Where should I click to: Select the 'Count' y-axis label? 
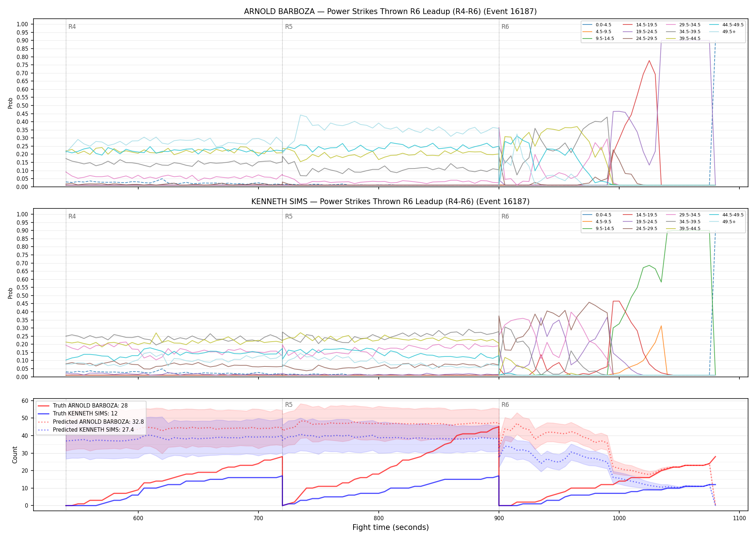tap(15, 455)
